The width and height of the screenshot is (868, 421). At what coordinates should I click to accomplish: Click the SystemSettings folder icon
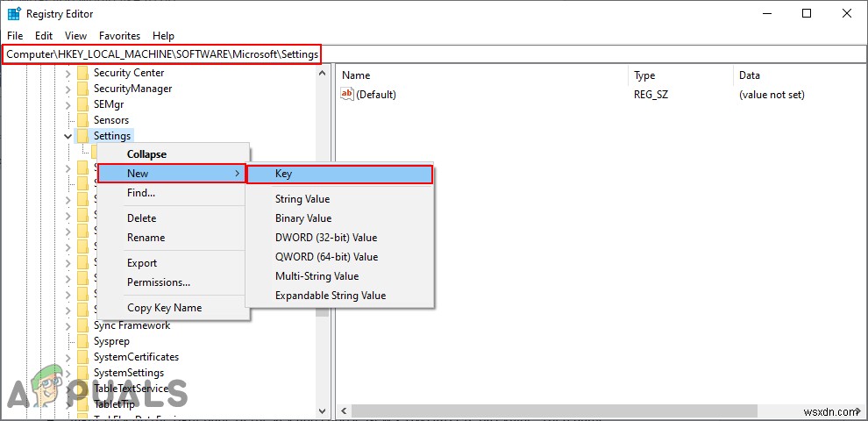pos(83,373)
